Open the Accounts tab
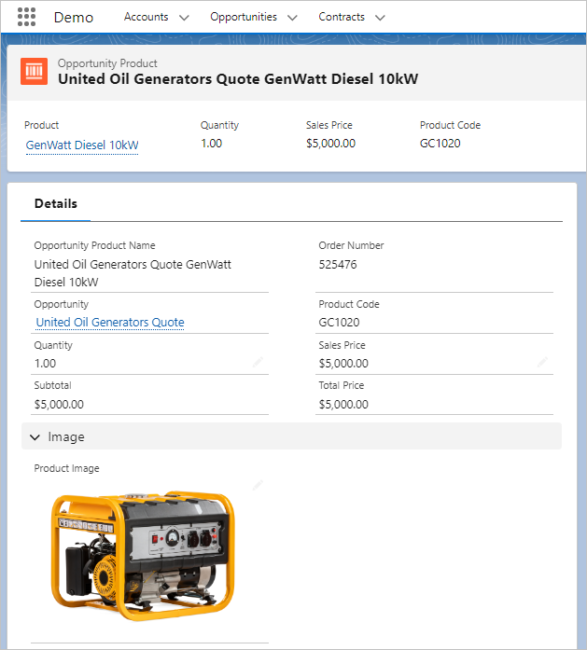Image resolution: width=587 pixels, height=650 pixels. (x=146, y=17)
